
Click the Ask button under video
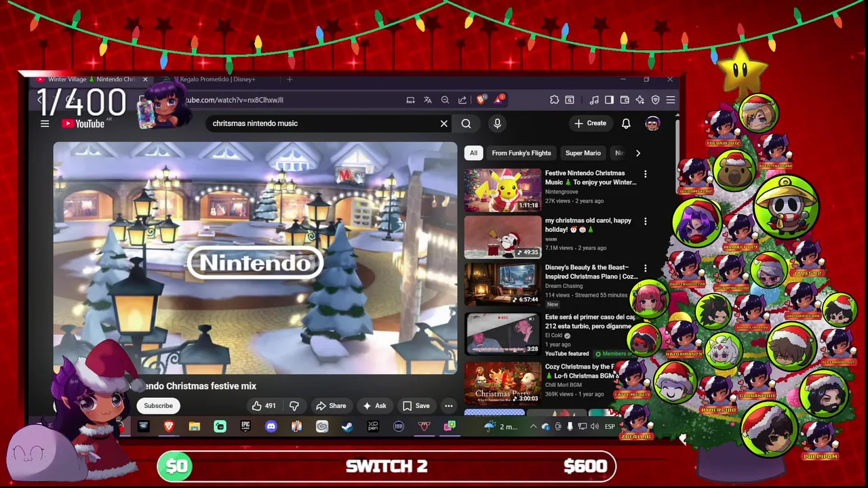click(374, 406)
